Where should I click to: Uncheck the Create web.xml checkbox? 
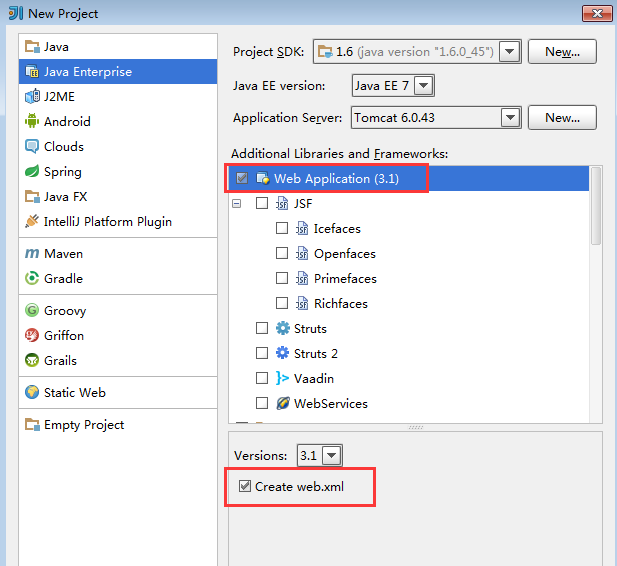[246, 487]
